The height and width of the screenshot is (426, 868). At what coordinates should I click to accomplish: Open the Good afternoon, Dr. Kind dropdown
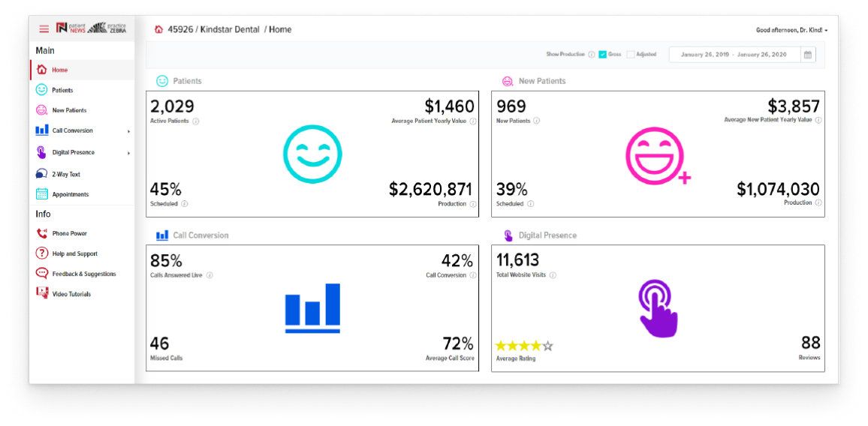point(791,30)
